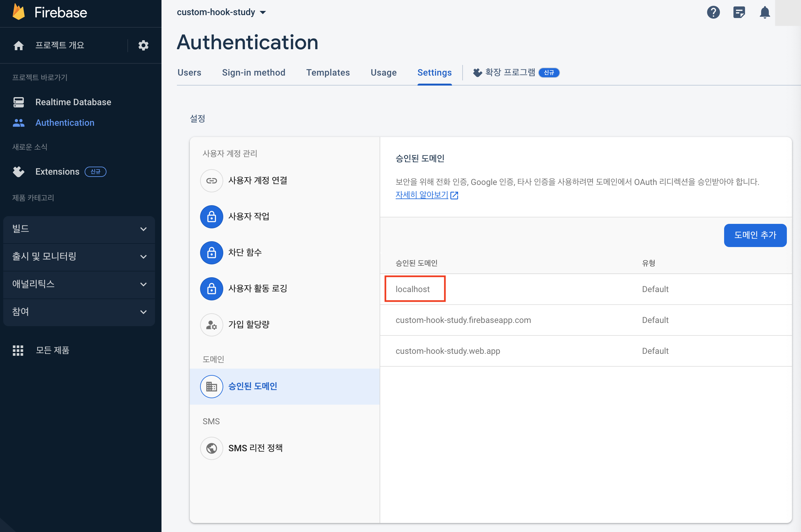Switch to the Sign-in method tab
The image size is (801, 532).
click(253, 73)
